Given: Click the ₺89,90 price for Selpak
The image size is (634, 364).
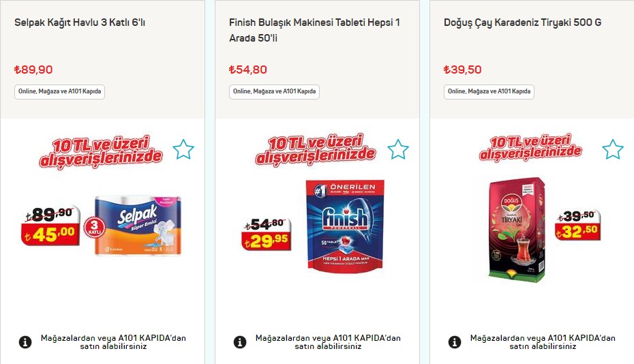Looking at the screenshot, I should (x=33, y=70).
